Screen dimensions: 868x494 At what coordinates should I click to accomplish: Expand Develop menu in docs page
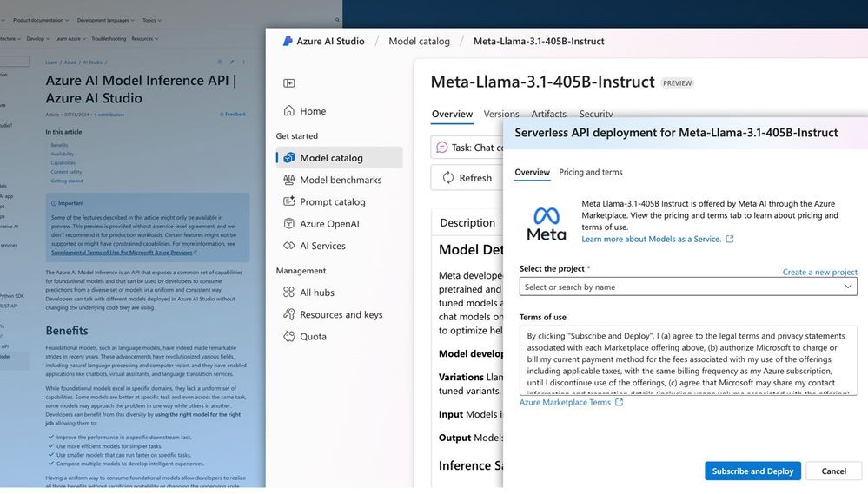(x=38, y=39)
